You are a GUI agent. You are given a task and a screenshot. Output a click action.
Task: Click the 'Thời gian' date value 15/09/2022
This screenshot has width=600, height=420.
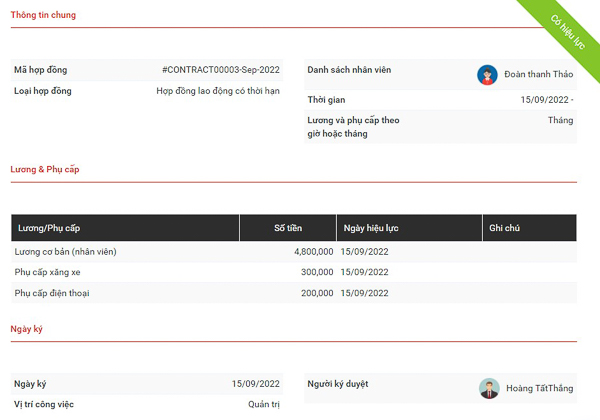tap(546, 100)
